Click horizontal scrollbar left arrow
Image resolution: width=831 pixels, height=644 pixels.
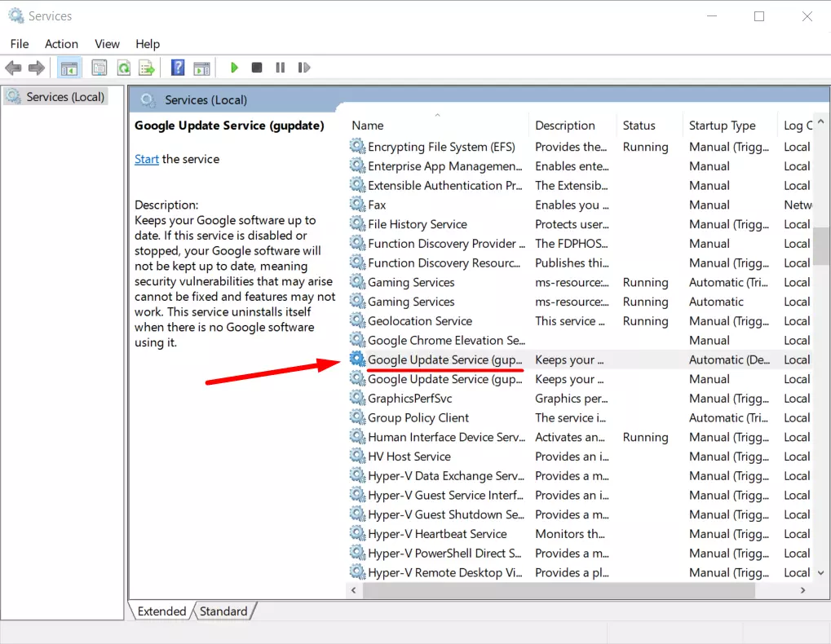[353, 590]
